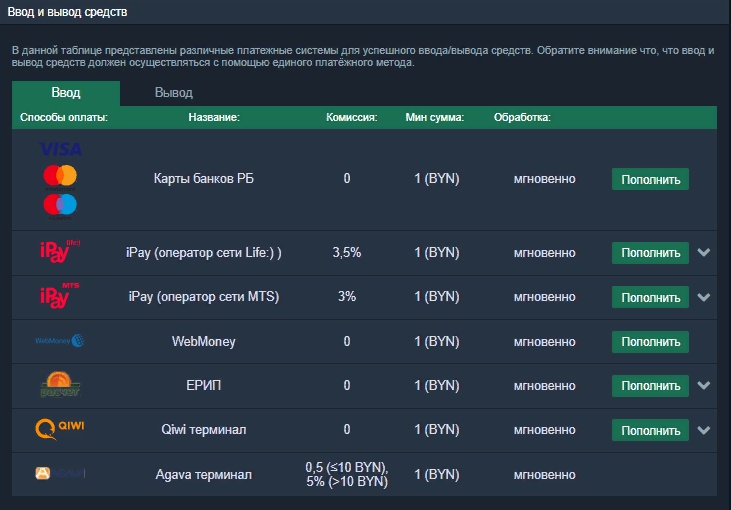Click the iPay Life:) logo
The image size is (731, 510).
60,252
